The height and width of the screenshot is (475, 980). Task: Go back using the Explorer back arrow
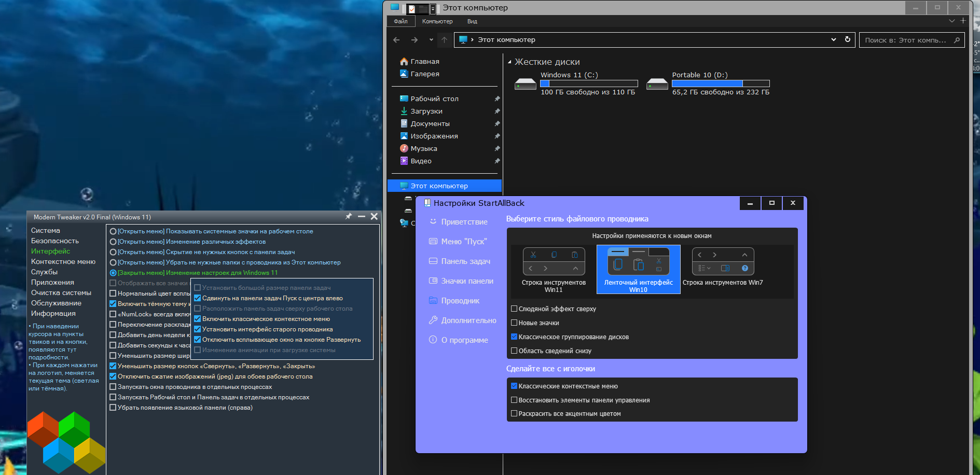pyautogui.click(x=397, y=40)
